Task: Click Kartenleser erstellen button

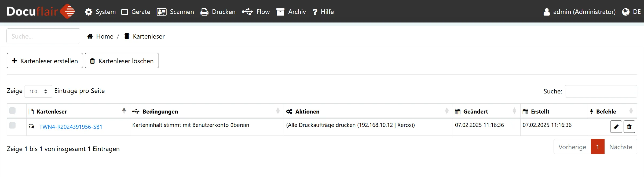Action: [x=45, y=61]
